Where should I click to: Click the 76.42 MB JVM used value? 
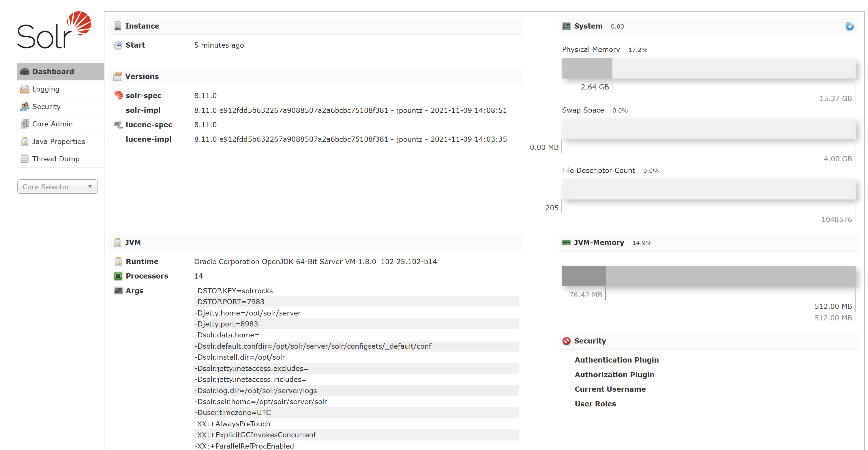[x=586, y=295]
